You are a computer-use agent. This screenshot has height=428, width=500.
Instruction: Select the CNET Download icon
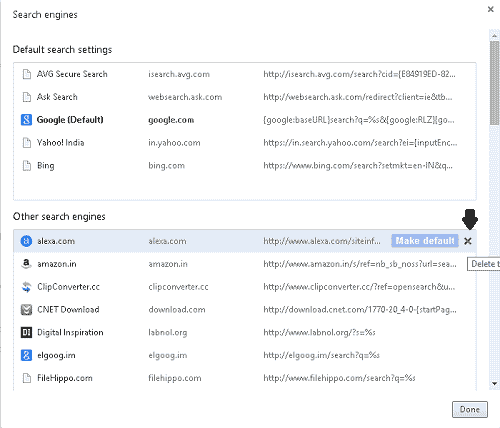[26, 310]
